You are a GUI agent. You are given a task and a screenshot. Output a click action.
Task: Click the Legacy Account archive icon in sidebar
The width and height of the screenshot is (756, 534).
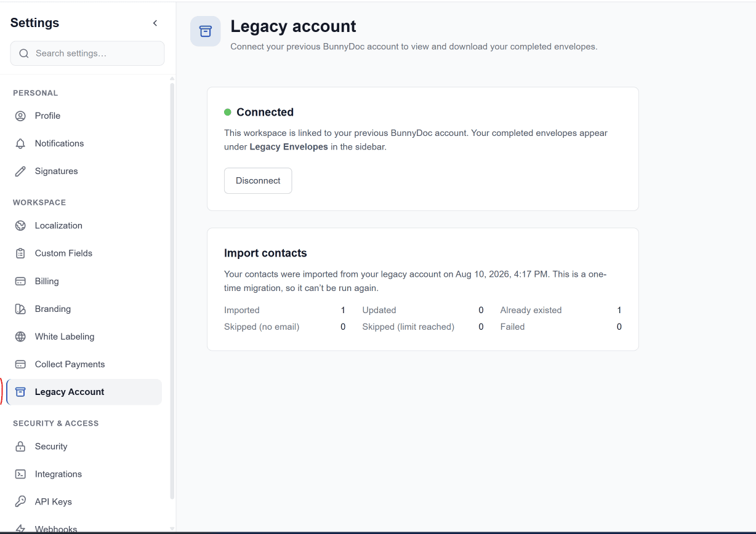point(20,392)
